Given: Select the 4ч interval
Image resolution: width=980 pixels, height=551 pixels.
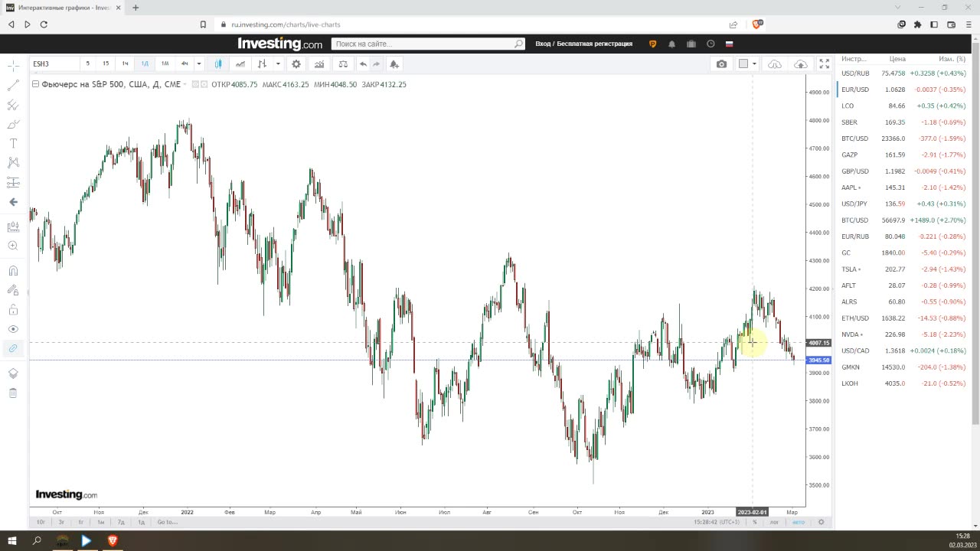Looking at the screenshot, I should (x=185, y=64).
